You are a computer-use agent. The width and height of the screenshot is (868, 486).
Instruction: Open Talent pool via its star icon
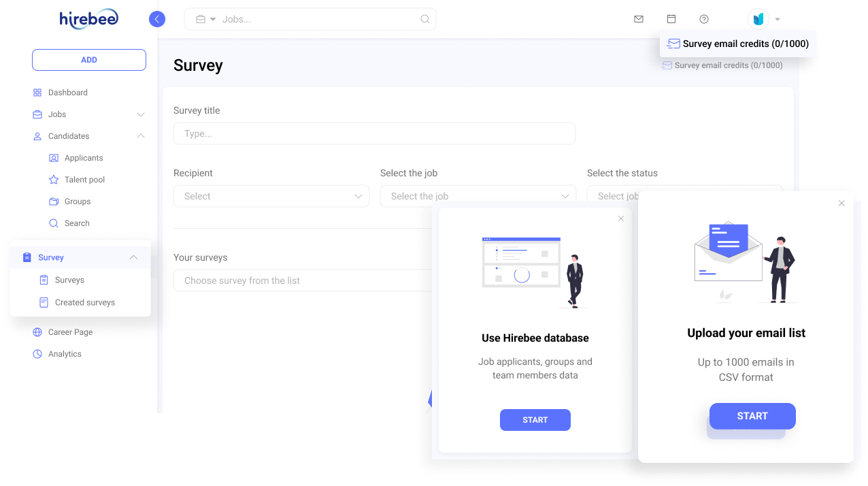click(54, 179)
